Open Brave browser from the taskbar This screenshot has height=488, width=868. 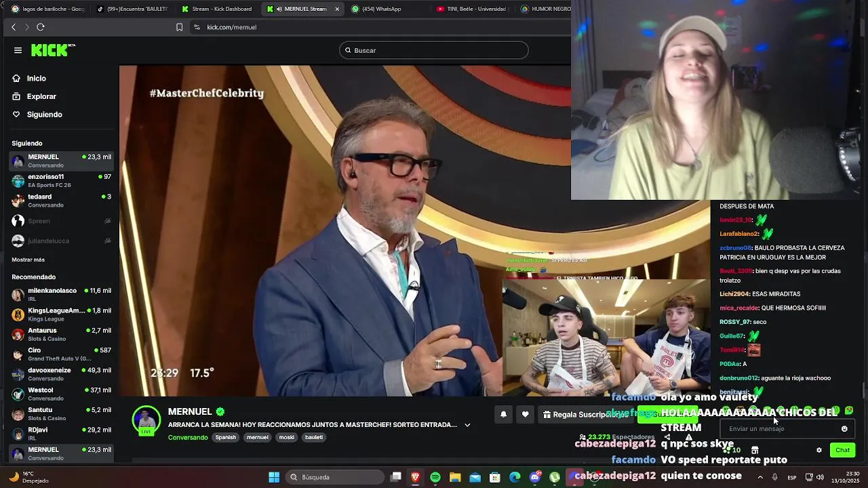pyautogui.click(x=416, y=477)
